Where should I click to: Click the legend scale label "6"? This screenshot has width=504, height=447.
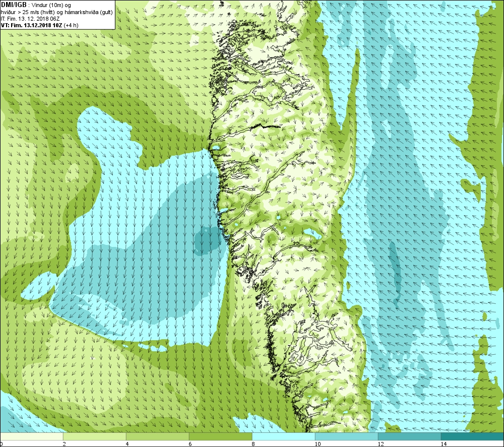191,444
